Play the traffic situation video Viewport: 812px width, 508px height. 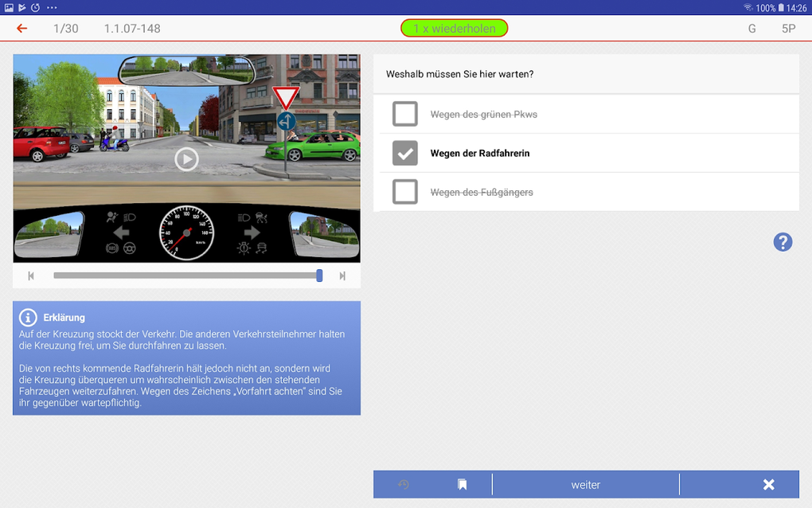(x=186, y=159)
